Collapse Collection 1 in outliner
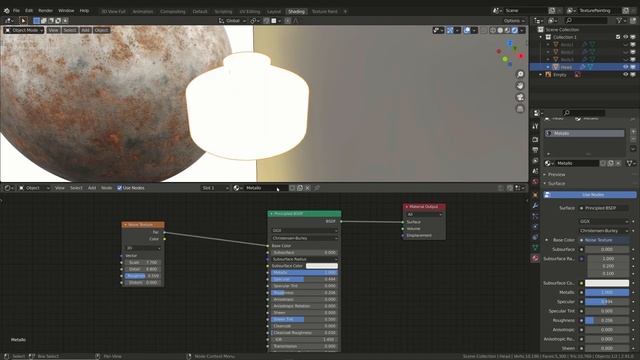This screenshot has height=360, width=640. tap(541, 37)
